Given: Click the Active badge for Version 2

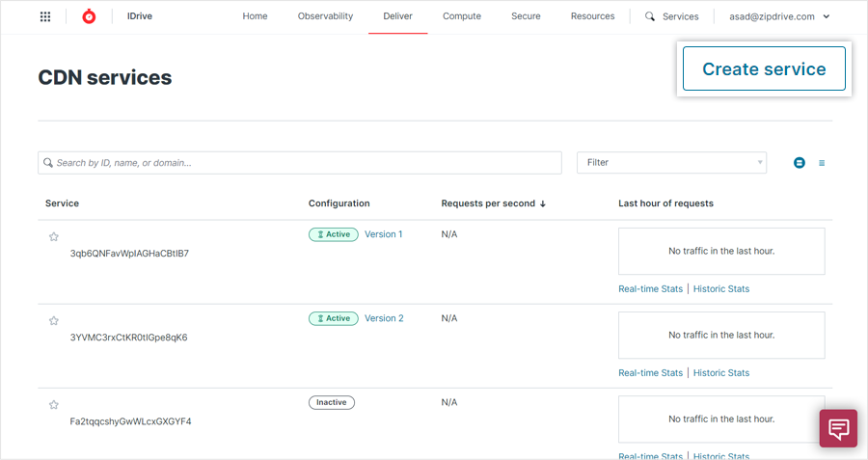Looking at the screenshot, I should coord(334,319).
